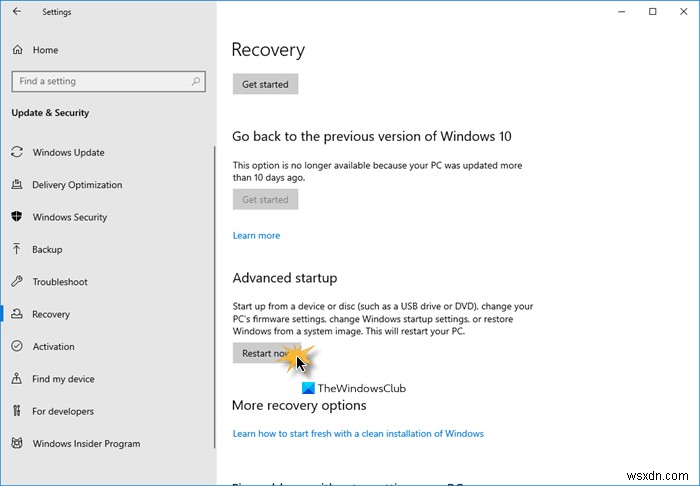Viewport: 700px width, 486px height.
Task: Open Find my device settings
Action: point(63,379)
